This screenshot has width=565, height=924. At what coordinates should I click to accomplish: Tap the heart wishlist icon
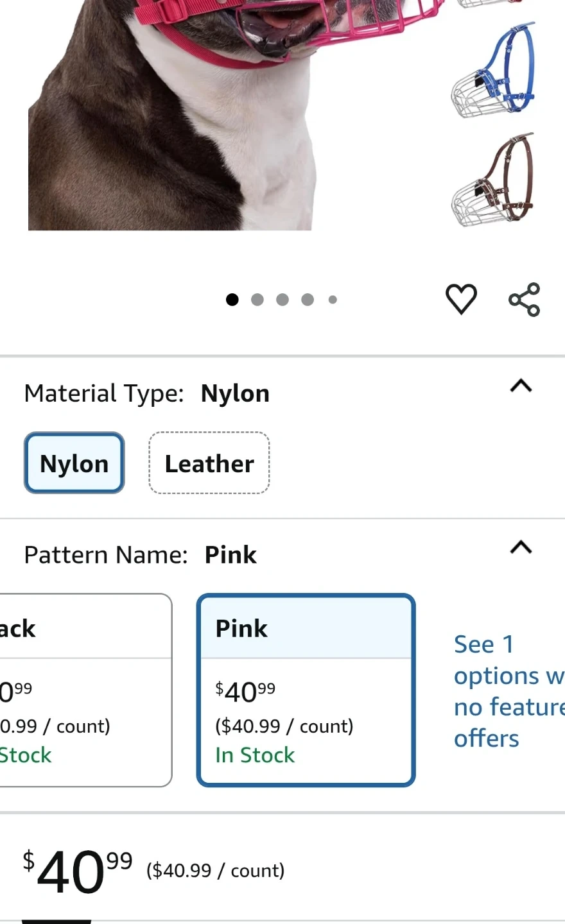pyautogui.click(x=461, y=299)
